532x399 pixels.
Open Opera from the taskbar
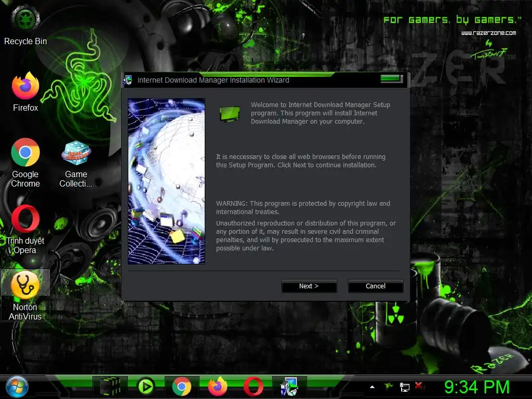tap(253, 387)
